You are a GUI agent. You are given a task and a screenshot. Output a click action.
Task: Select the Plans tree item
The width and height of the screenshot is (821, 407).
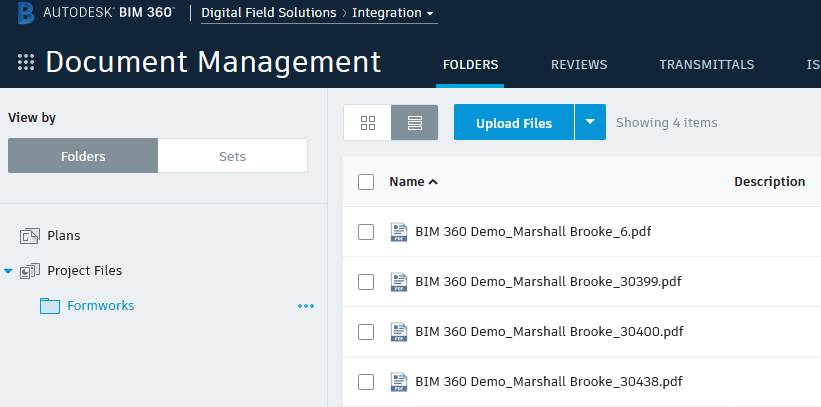(x=64, y=236)
